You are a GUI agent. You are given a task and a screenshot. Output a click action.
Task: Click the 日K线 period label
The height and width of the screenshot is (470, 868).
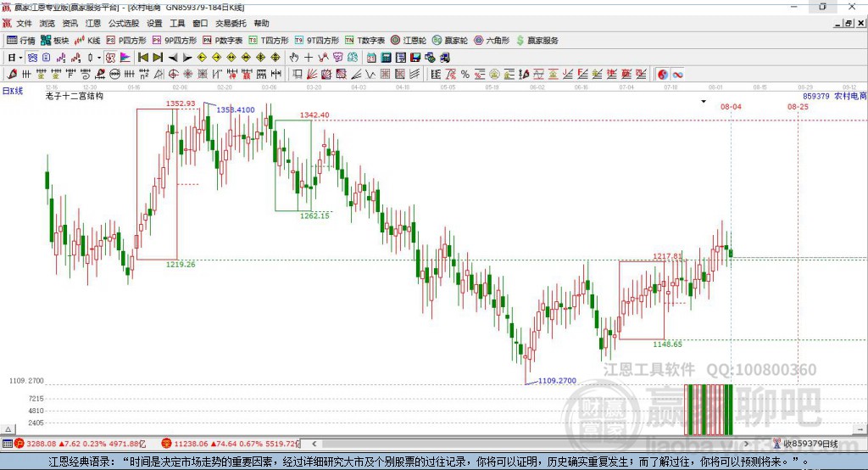[x=13, y=91]
